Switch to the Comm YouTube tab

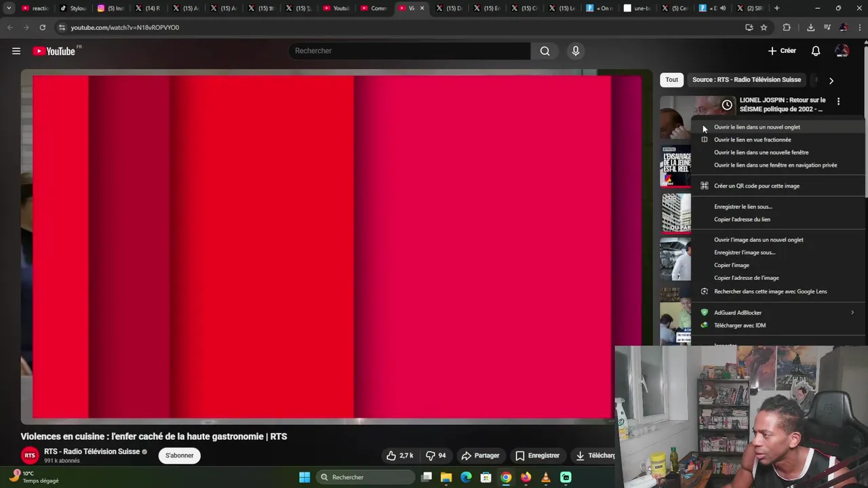pos(373,8)
